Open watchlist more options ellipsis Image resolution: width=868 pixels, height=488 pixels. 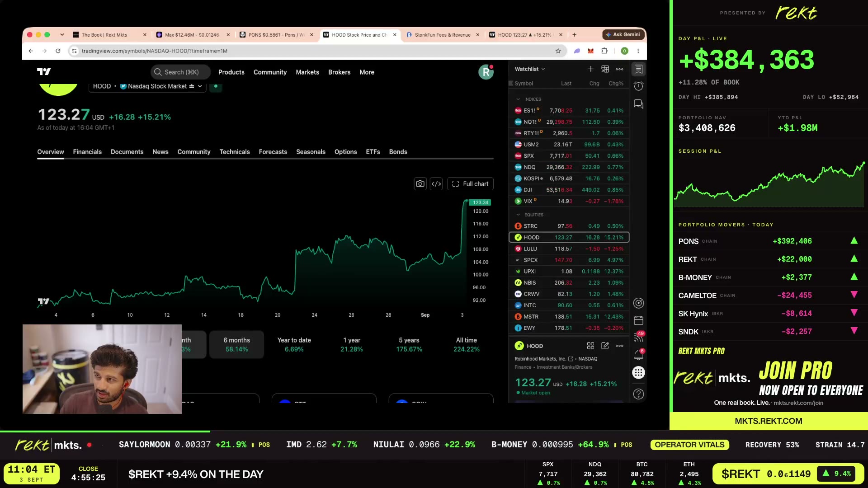(619, 69)
